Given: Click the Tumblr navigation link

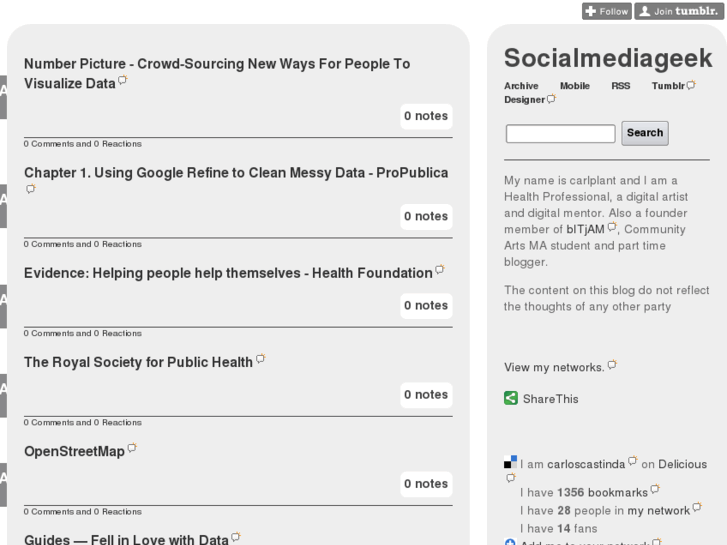Looking at the screenshot, I should pyautogui.click(x=668, y=86).
